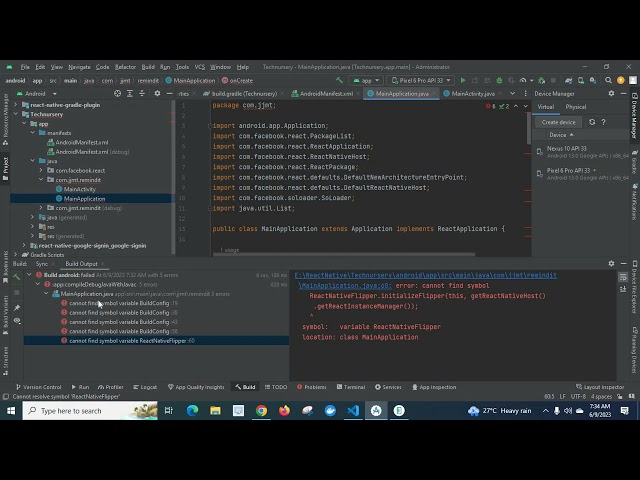
Task: Click the Create device button
Action: (558, 122)
